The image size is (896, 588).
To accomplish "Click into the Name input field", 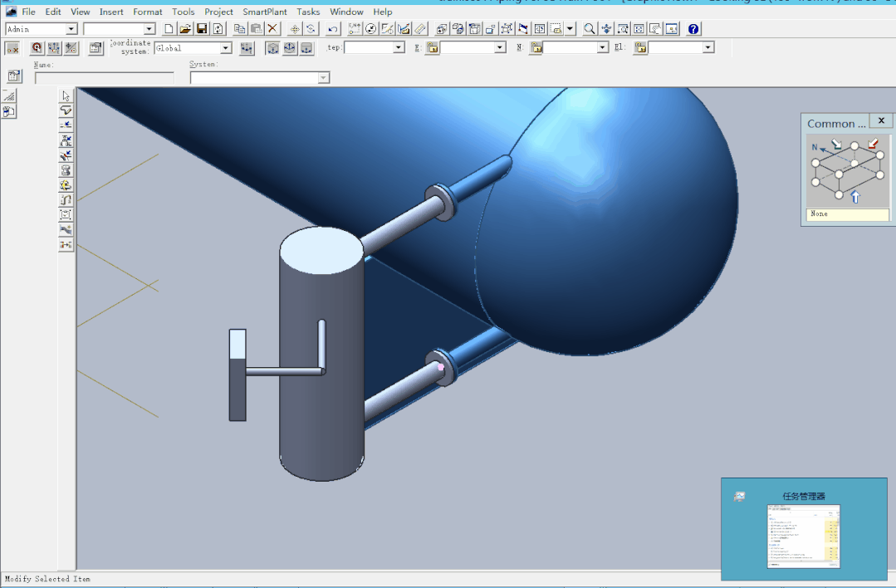I will (x=104, y=78).
